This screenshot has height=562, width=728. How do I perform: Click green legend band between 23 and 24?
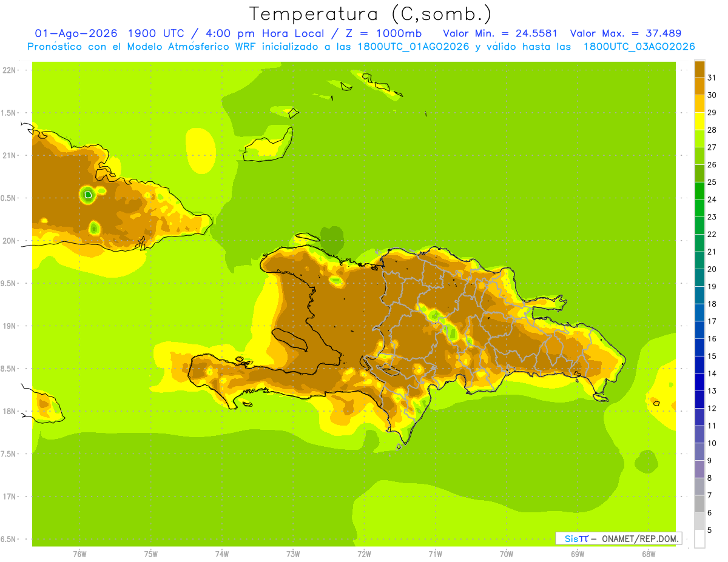[699, 208]
